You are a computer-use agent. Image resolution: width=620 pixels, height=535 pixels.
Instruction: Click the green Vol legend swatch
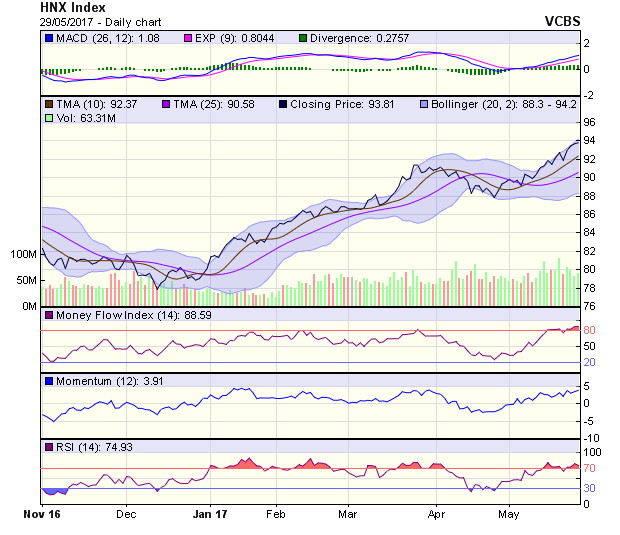click(48, 118)
